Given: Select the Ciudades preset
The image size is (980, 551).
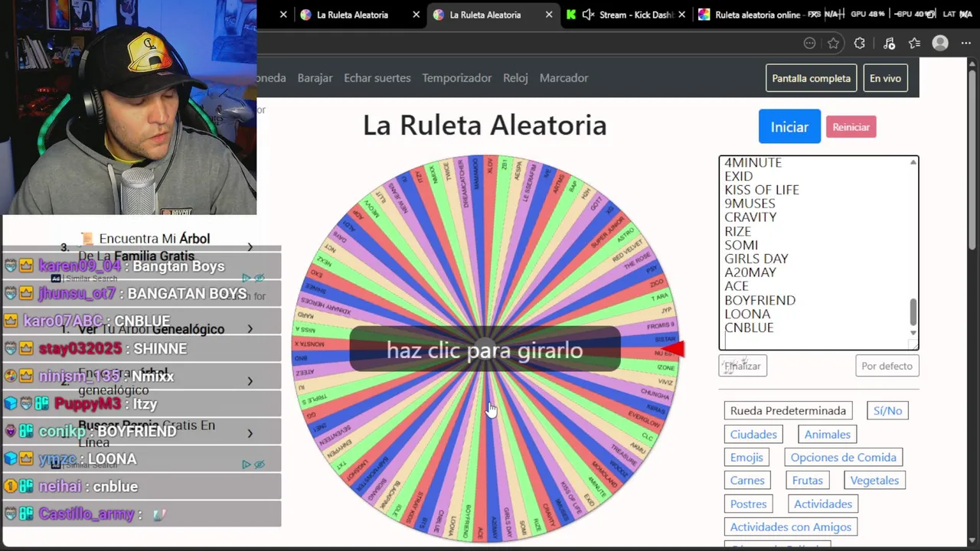Looking at the screenshot, I should pos(753,434).
